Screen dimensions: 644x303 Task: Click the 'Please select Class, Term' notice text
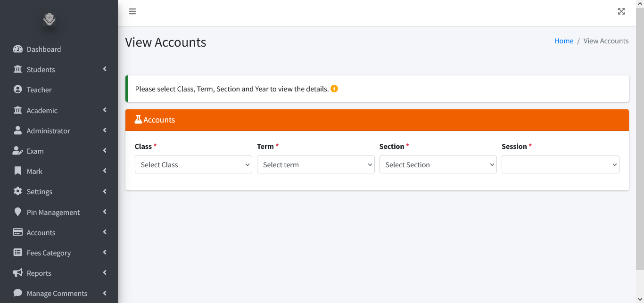(232, 89)
